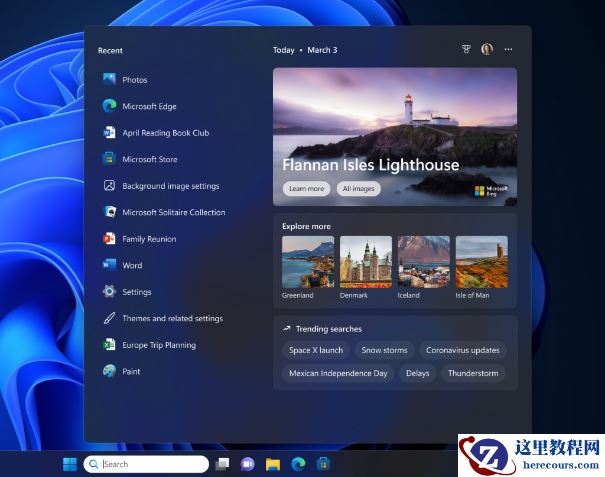The image size is (605, 477).
Task: Click the Background image settings label
Action: tap(171, 186)
